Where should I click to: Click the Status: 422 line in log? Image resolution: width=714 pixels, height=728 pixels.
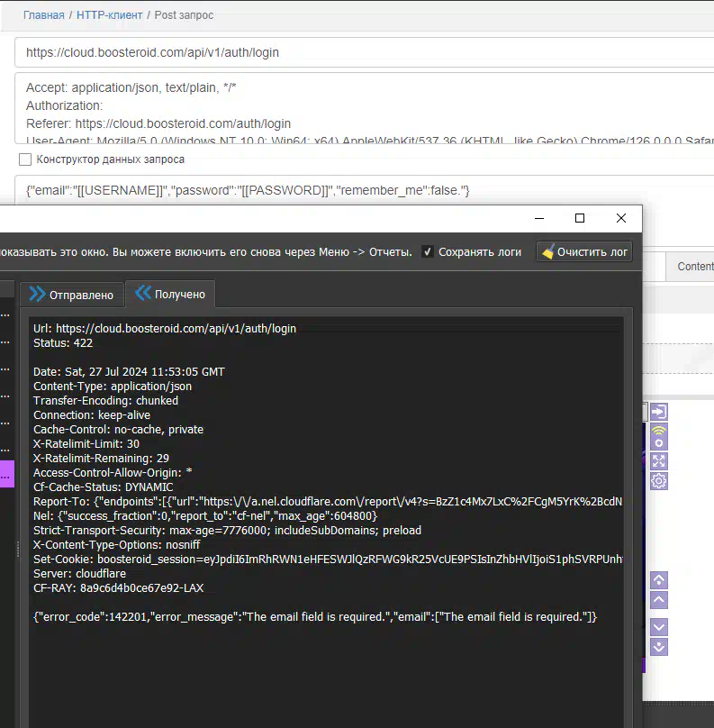pos(63,343)
